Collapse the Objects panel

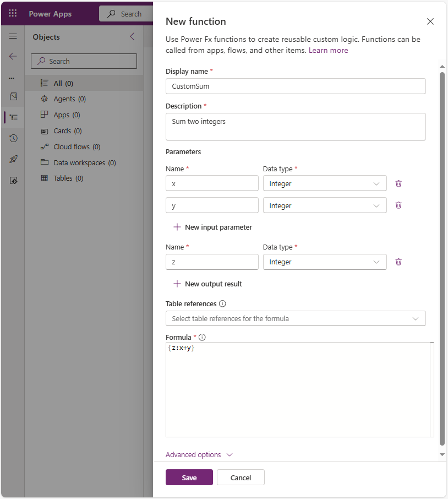tap(132, 37)
